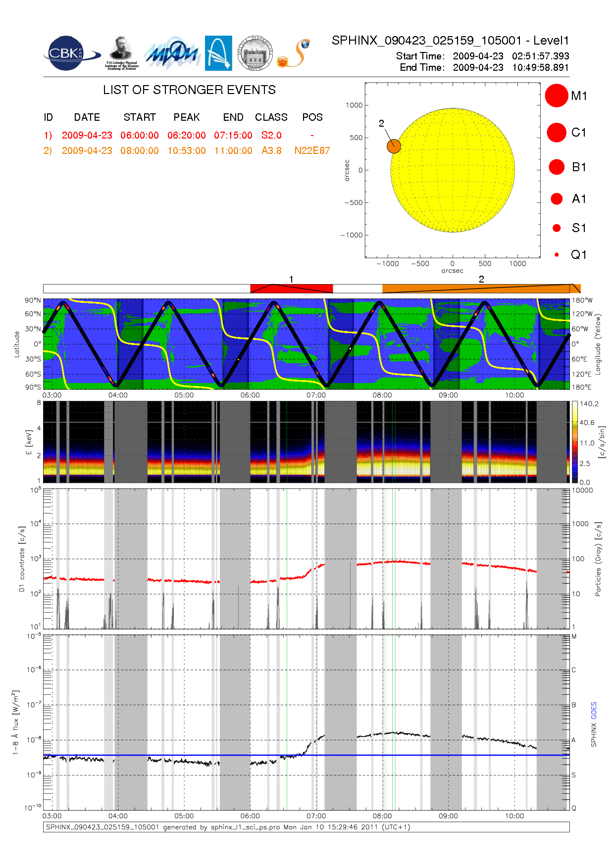Image resolution: width=614 pixels, height=868 pixels.
Task: Click the large red M1 legend circle
Action: 556,96
